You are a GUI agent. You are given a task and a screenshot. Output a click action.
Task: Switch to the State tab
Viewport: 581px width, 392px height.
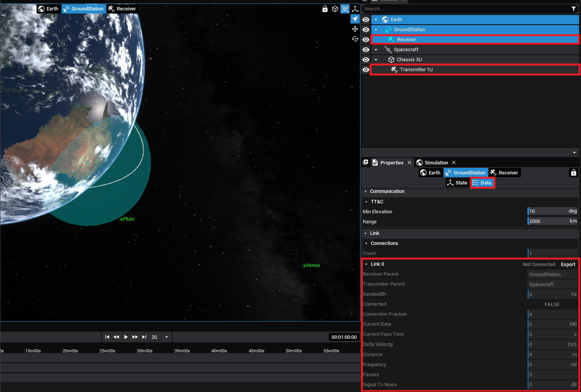click(457, 183)
